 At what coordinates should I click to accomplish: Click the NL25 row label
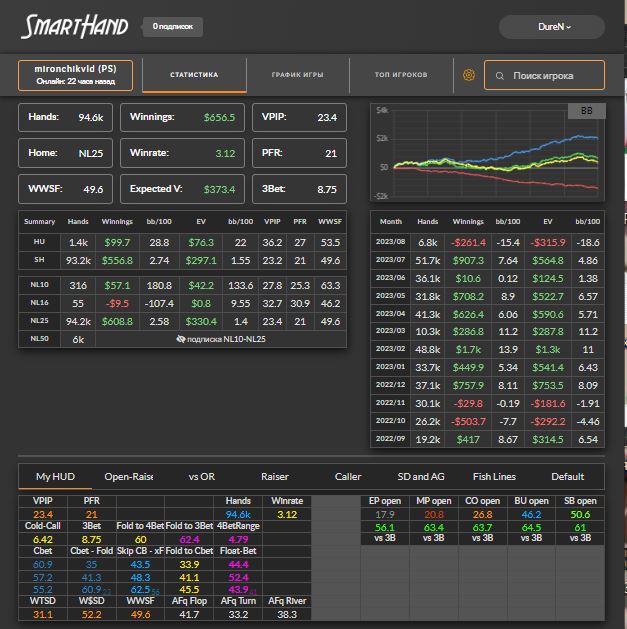(x=39, y=321)
